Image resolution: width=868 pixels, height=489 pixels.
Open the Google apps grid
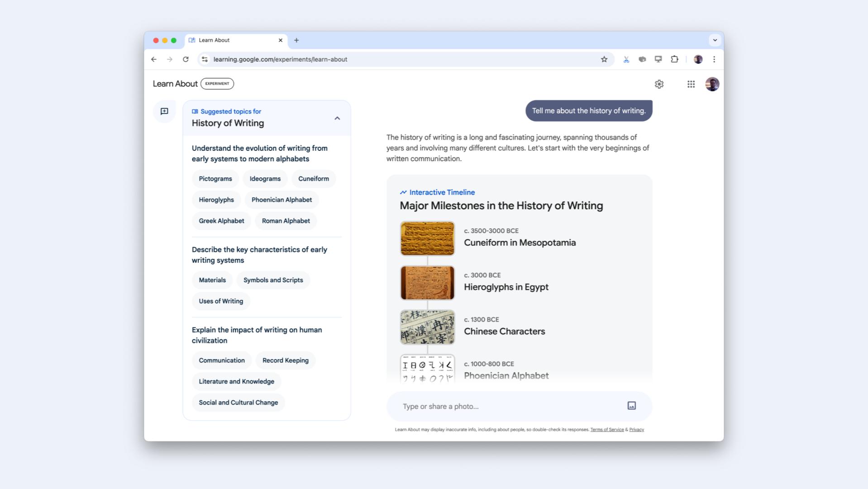pyautogui.click(x=691, y=84)
